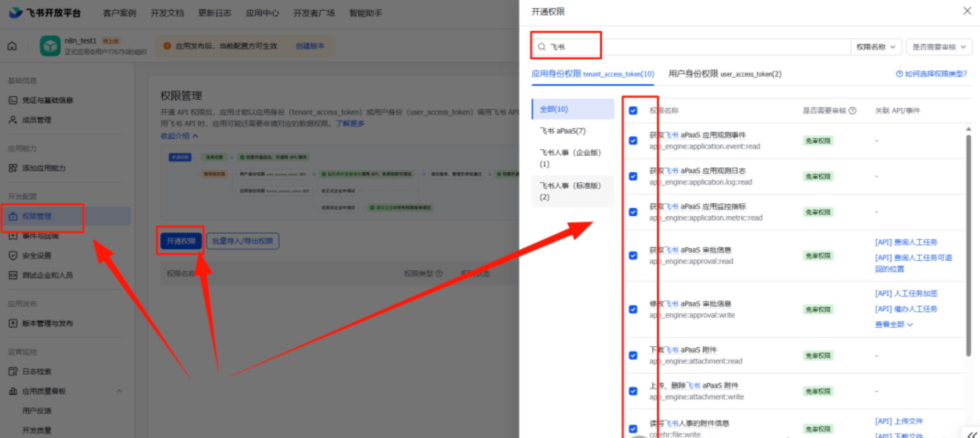Open 开发者广场 in top navigation

pos(314,13)
